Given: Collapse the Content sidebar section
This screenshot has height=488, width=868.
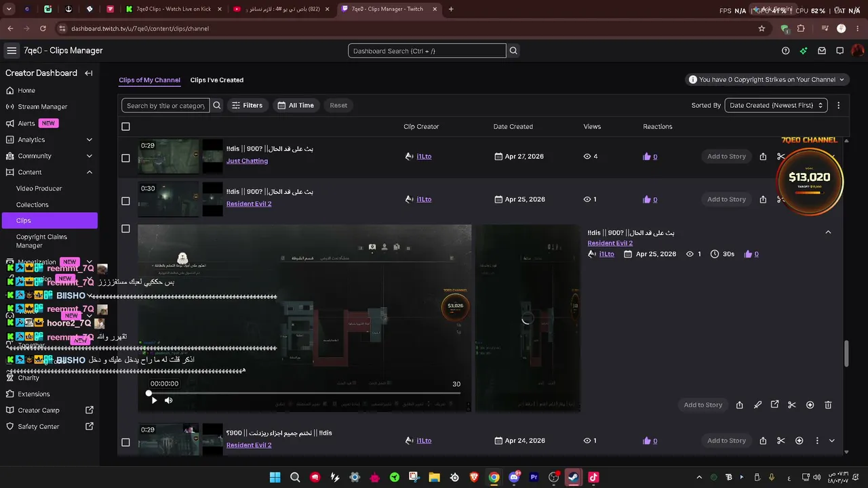Looking at the screenshot, I should point(90,172).
